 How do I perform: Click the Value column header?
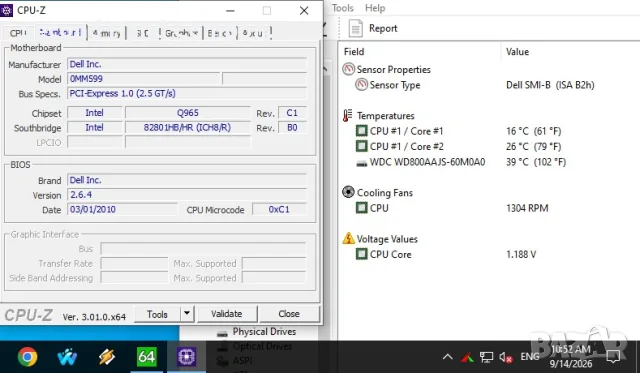click(x=518, y=52)
